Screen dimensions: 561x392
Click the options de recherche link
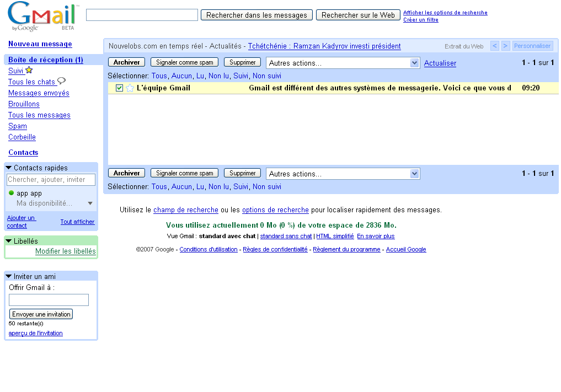click(x=275, y=210)
